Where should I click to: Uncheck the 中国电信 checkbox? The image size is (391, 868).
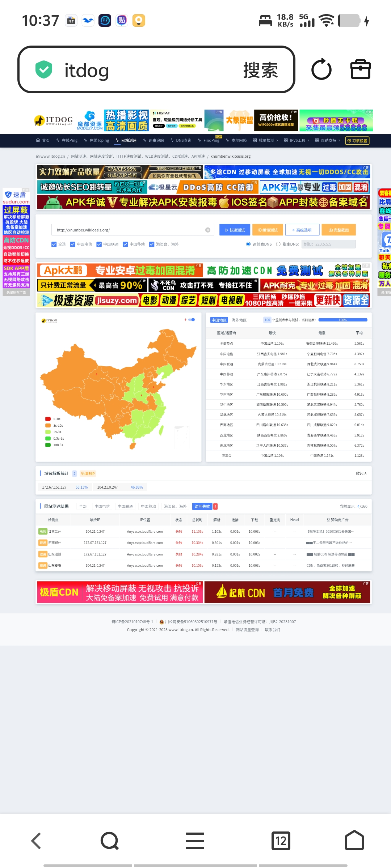(73, 244)
